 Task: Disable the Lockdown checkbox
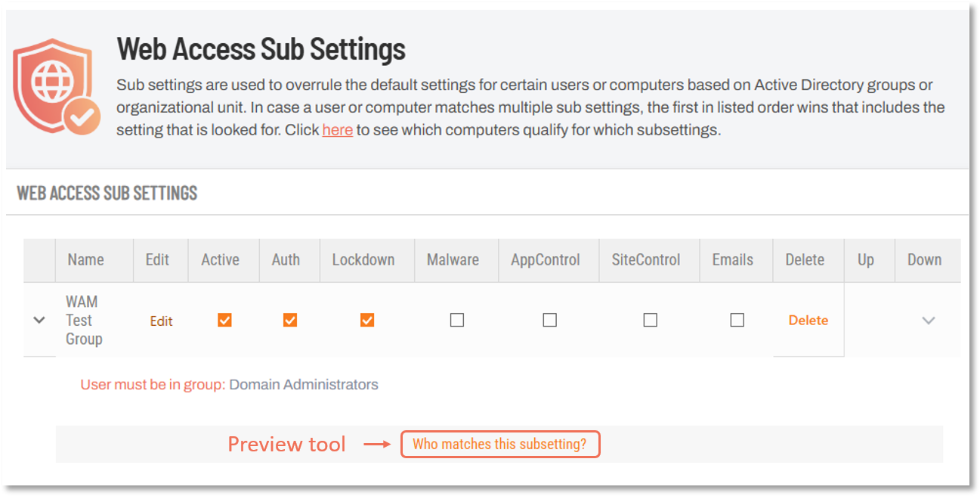(x=367, y=320)
